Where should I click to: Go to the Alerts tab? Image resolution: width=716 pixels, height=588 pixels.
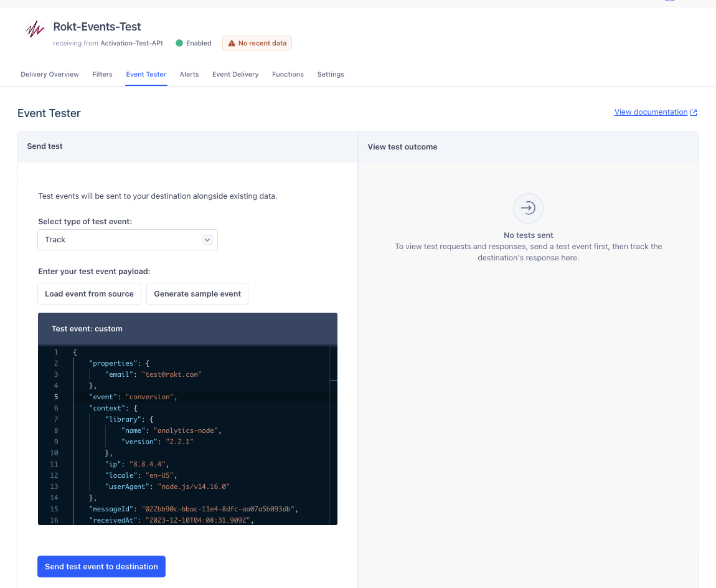[189, 75]
